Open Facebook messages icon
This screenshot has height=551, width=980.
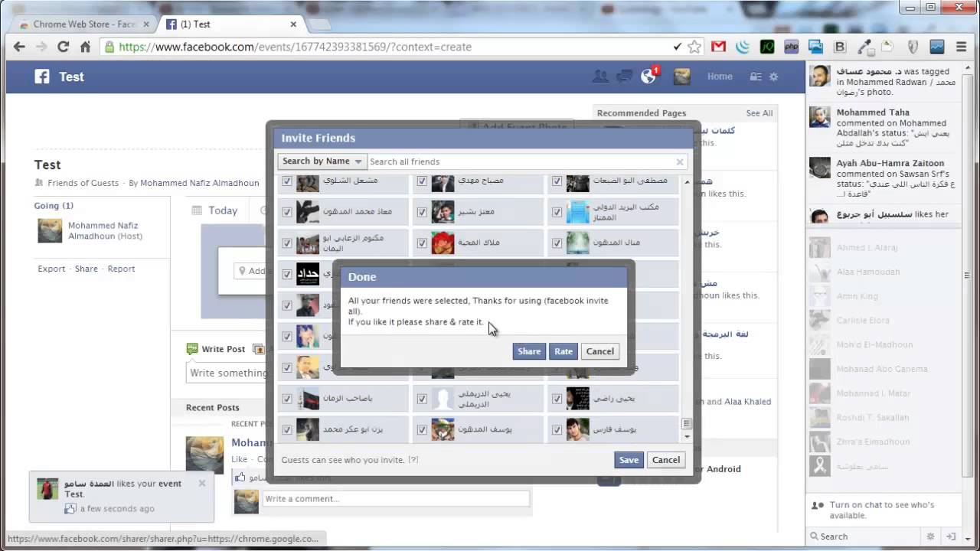(x=625, y=77)
